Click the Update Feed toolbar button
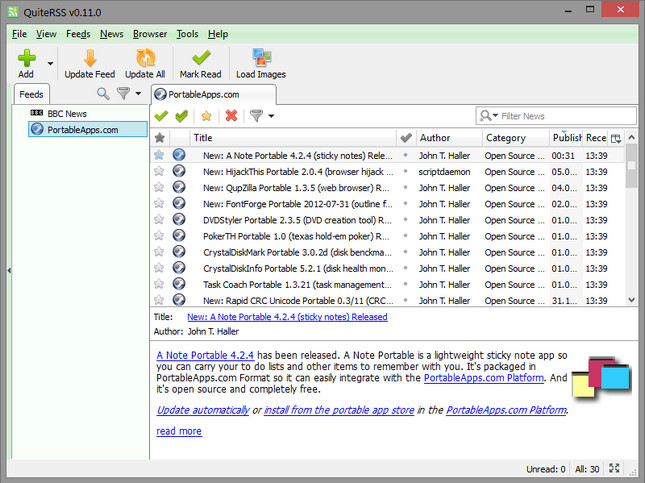Screen dimensions: 645x483 pos(89,64)
